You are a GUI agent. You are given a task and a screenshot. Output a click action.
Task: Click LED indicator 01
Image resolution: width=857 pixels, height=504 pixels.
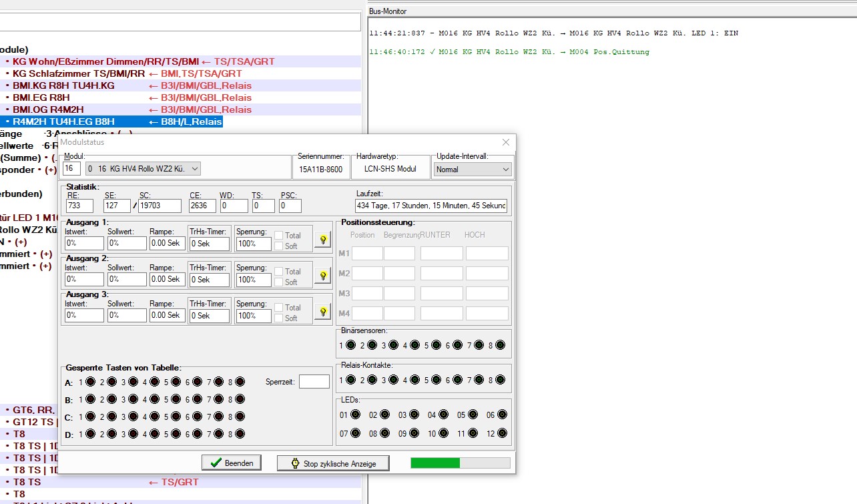coord(355,415)
